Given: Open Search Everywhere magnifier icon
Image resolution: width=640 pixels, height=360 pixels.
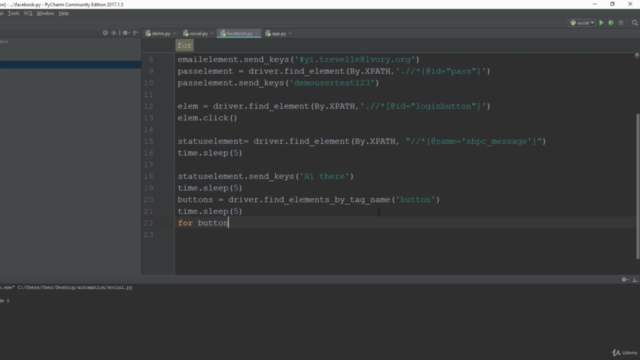Looking at the screenshot, I should click(x=635, y=23).
